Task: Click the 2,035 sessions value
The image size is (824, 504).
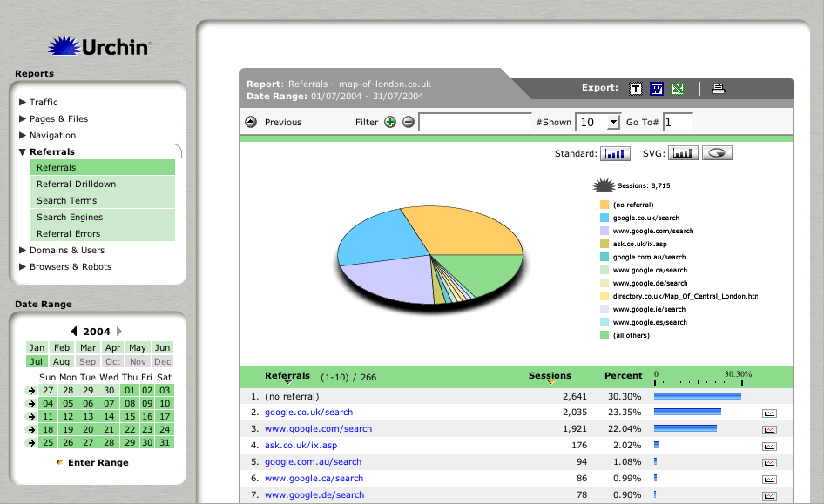Action: (x=574, y=412)
